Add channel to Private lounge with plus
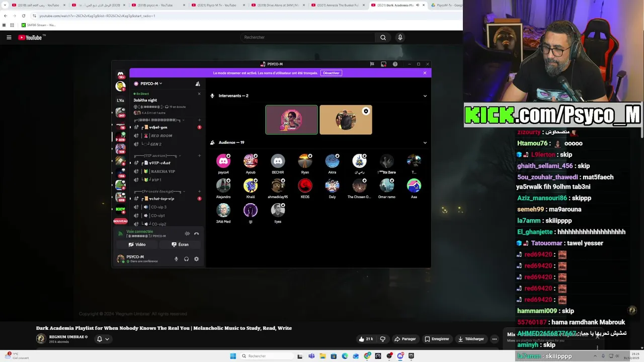 click(x=199, y=192)
